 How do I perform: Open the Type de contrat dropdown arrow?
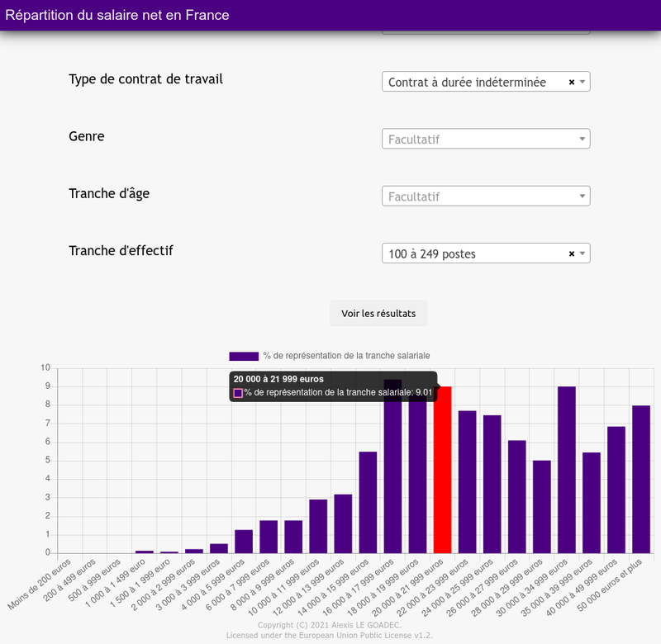pos(583,83)
